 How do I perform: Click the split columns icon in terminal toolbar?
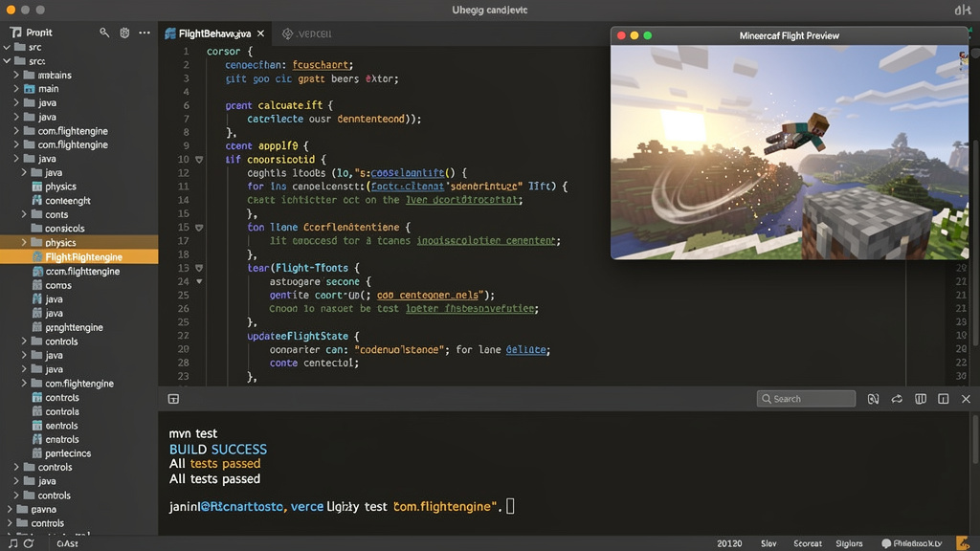tap(920, 399)
